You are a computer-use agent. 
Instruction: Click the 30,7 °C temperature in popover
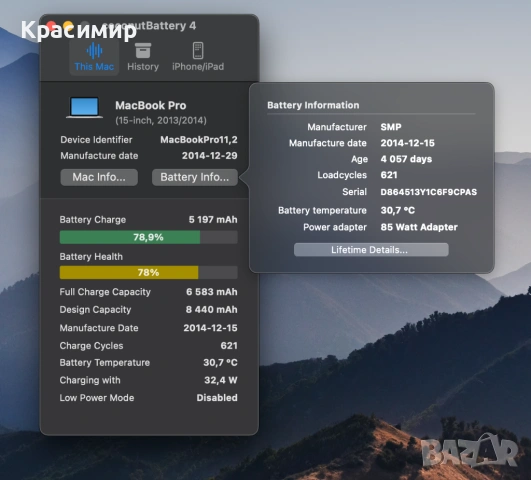tap(398, 211)
